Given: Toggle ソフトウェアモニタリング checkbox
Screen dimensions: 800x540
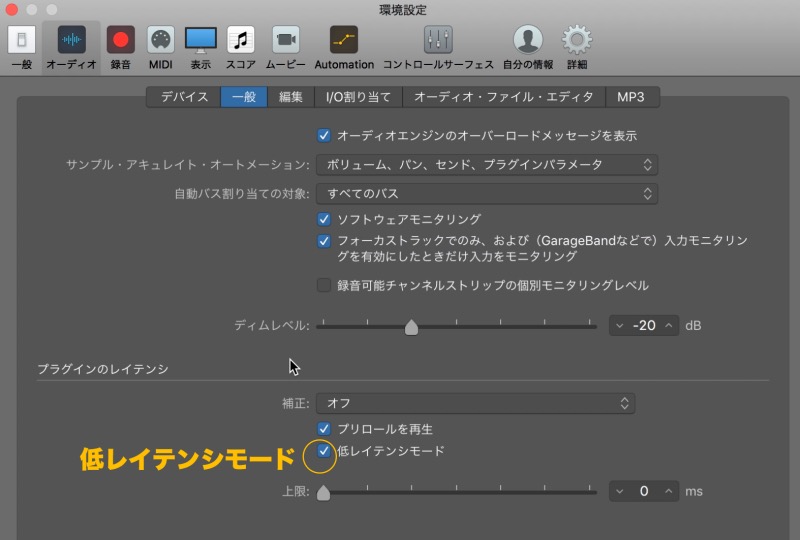Looking at the screenshot, I should [324, 219].
